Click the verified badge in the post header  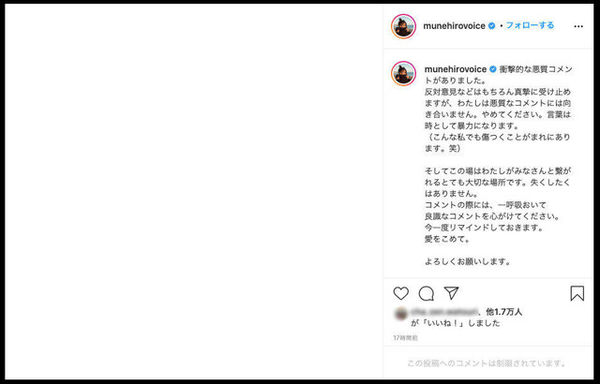(x=492, y=26)
